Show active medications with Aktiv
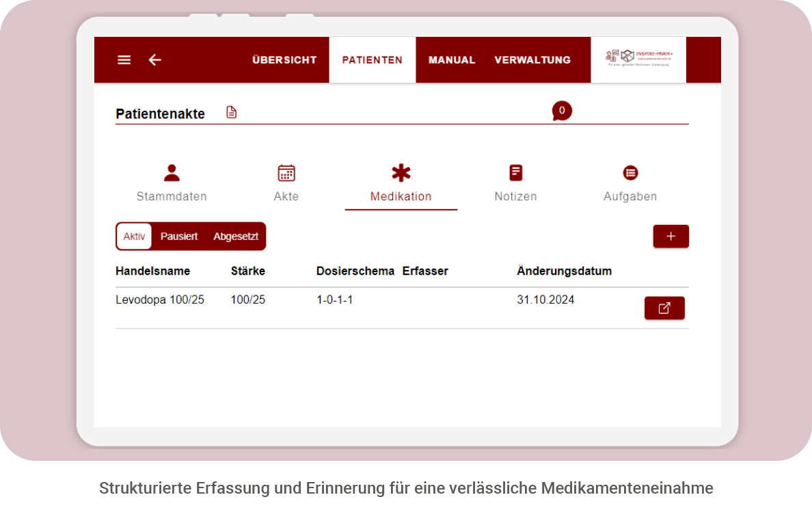The image size is (812, 508). [134, 237]
